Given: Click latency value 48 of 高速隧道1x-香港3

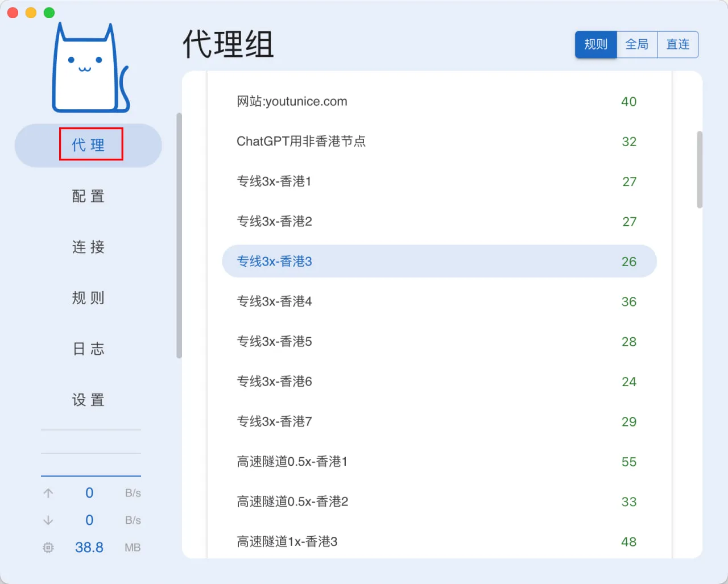Looking at the screenshot, I should click(x=628, y=541).
